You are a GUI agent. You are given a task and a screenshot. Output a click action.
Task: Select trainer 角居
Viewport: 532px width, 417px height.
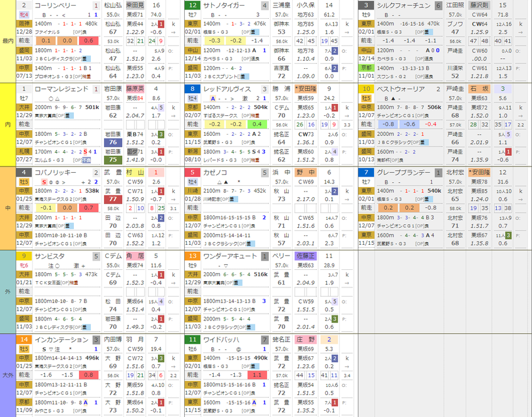pos(135,256)
